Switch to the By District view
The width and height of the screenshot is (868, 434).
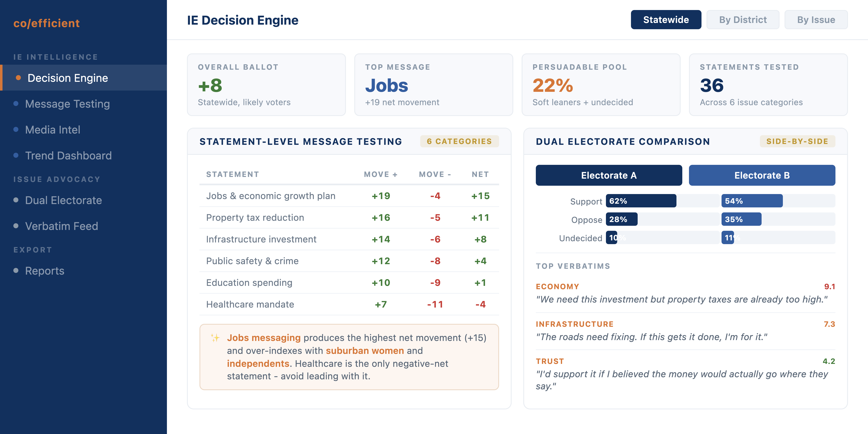743,20
